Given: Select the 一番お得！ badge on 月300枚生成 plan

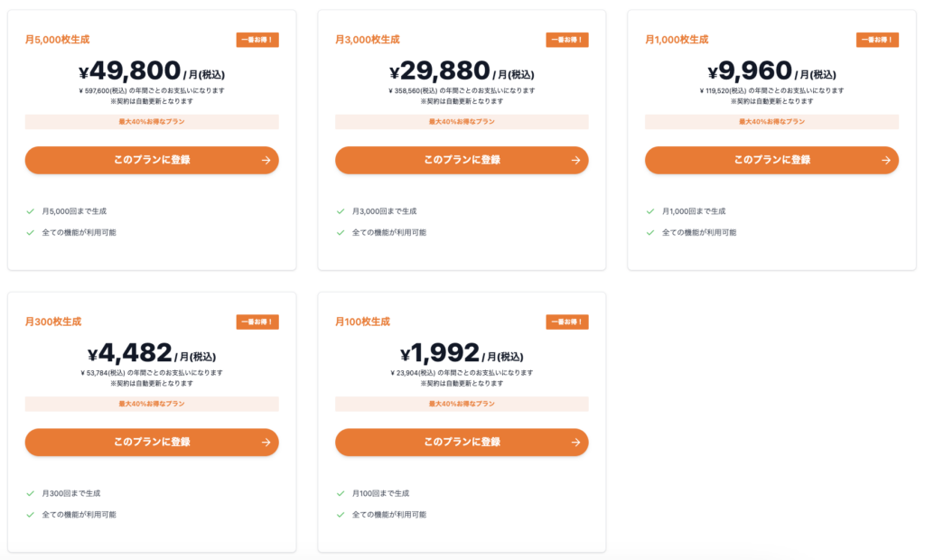Looking at the screenshot, I should [x=257, y=322].
